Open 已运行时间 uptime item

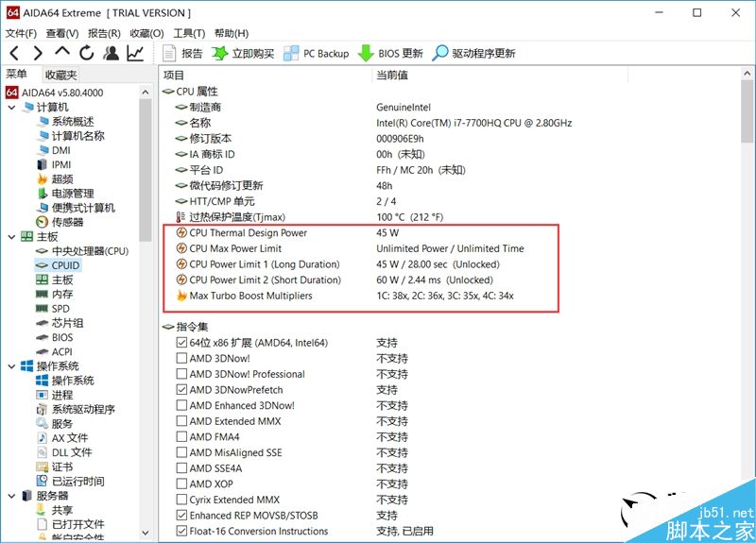(x=70, y=482)
